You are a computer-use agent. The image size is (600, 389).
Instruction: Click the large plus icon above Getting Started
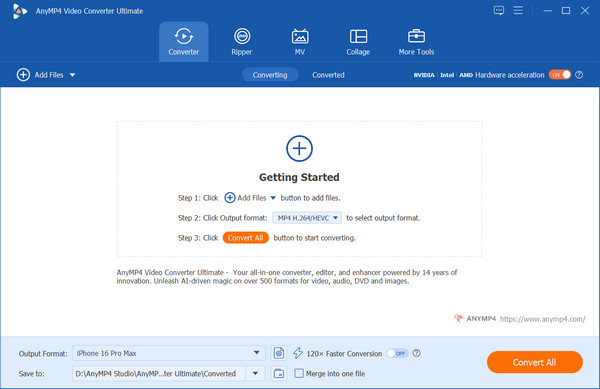(x=299, y=148)
